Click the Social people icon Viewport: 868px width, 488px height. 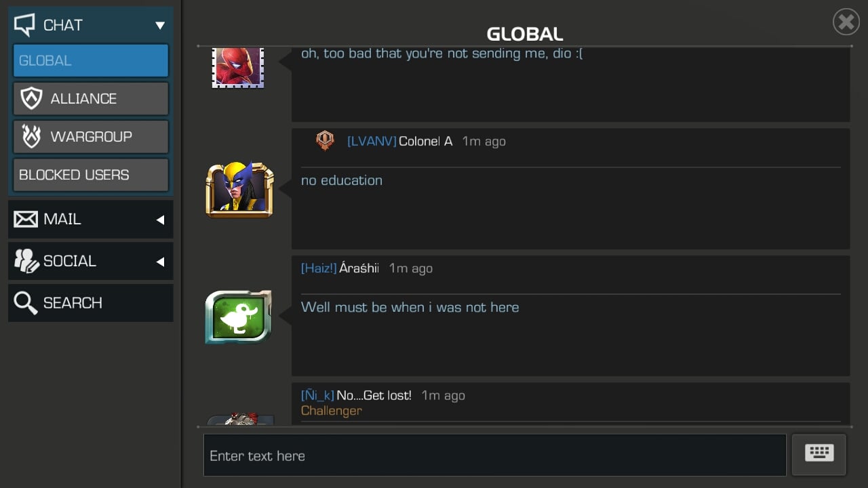click(x=26, y=261)
